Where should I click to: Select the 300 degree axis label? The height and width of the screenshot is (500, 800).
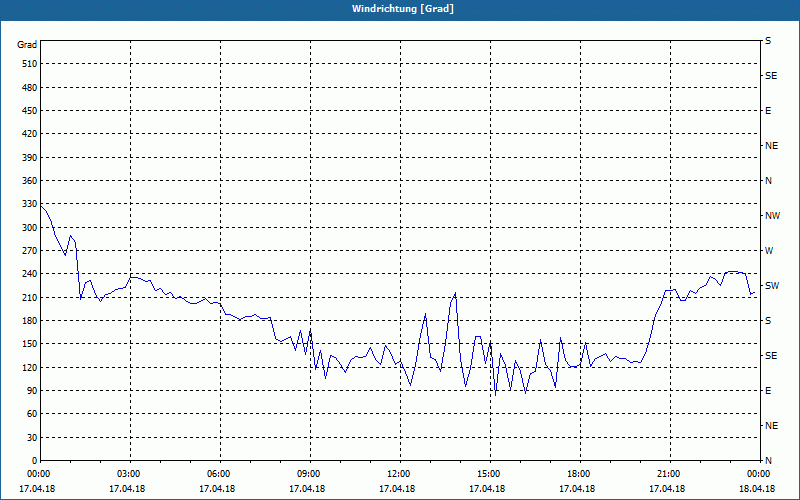(30, 228)
